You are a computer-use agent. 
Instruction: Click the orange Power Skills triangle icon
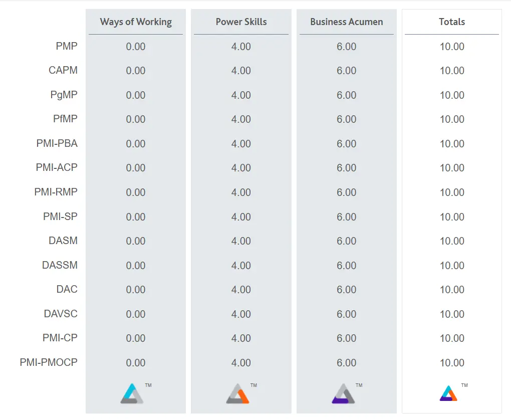[237, 394]
